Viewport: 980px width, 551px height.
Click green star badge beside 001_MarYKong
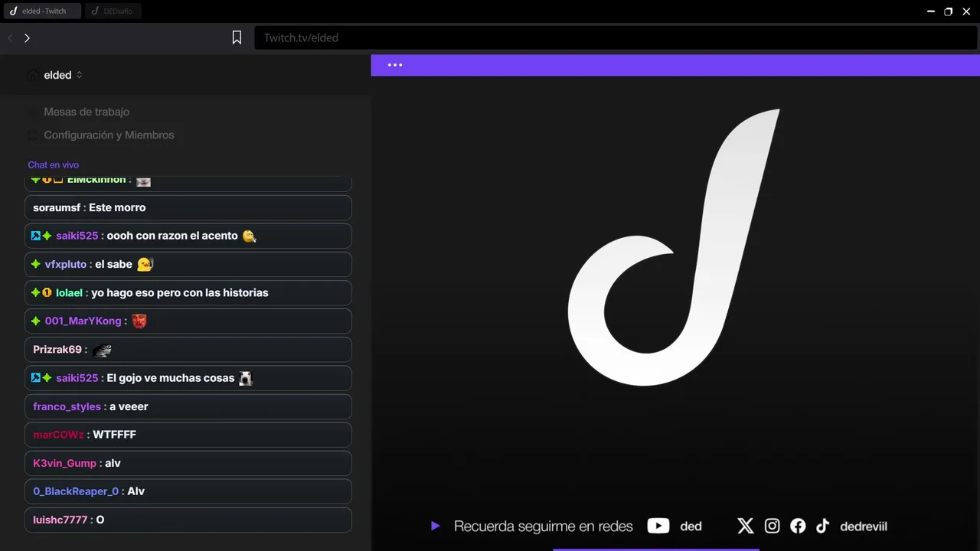coord(35,321)
